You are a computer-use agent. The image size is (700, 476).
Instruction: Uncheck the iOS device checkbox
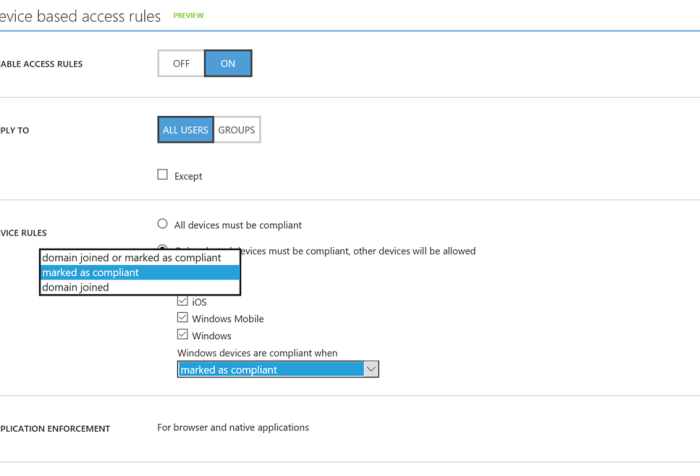(183, 301)
